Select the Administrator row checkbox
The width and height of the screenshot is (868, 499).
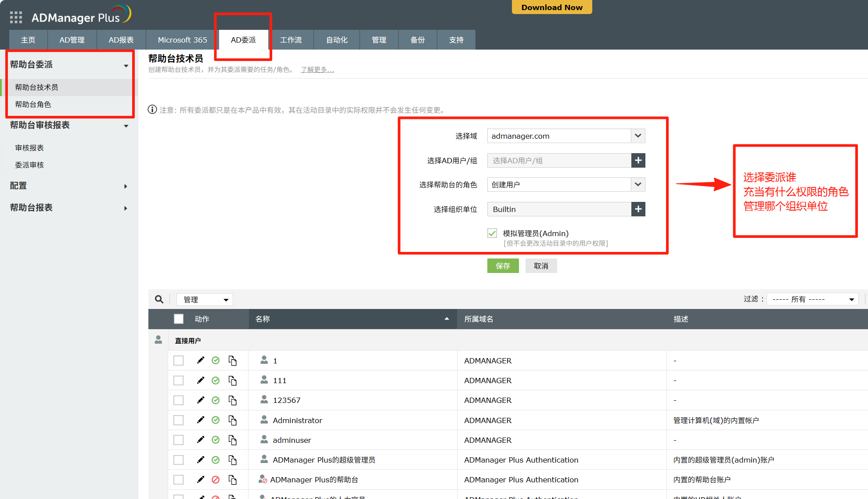click(x=178, y=420)
